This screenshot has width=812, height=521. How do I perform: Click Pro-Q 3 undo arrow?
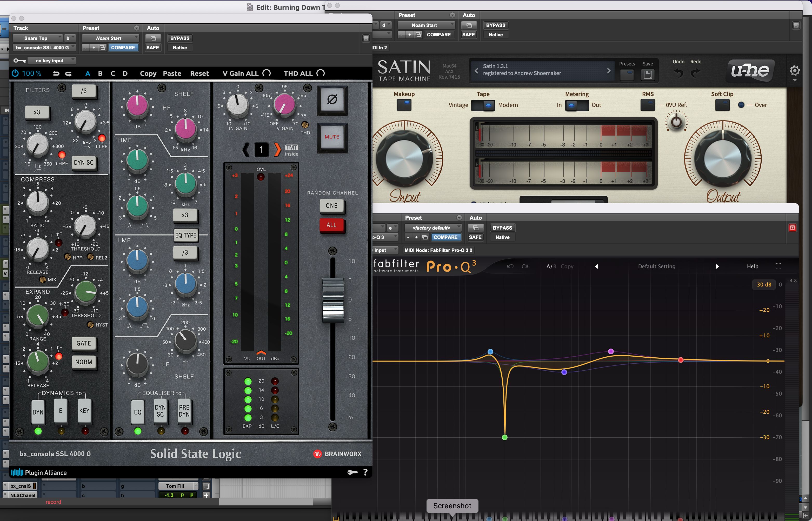[x=510, y=266]
